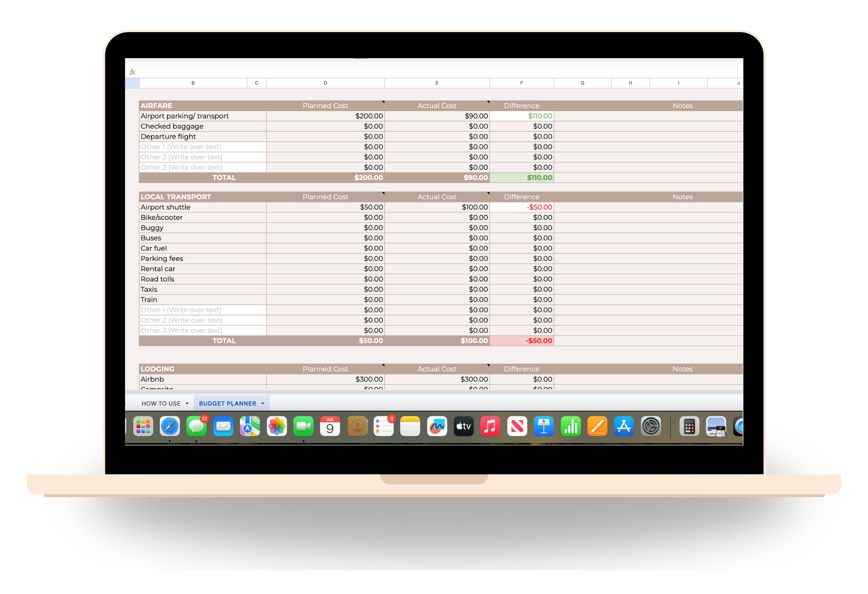Launch Freeform app in dock
The image size is (868, 594).
[x=437, y=426]
